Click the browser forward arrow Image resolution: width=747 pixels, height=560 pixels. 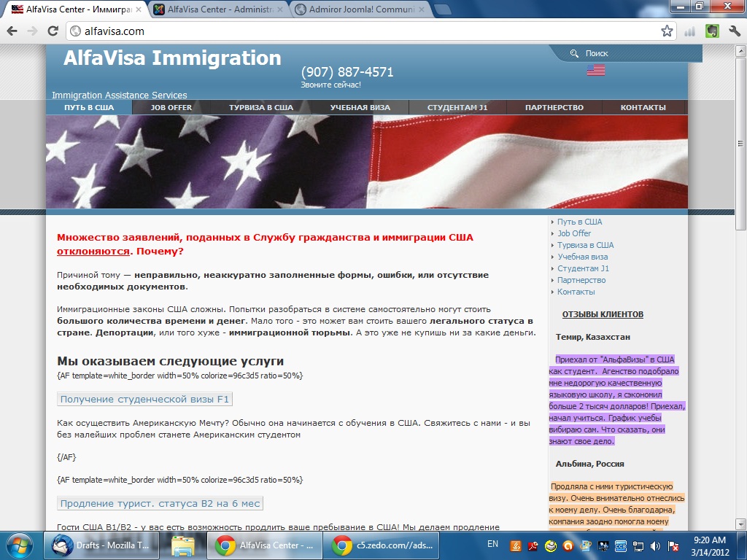[32, 31]
